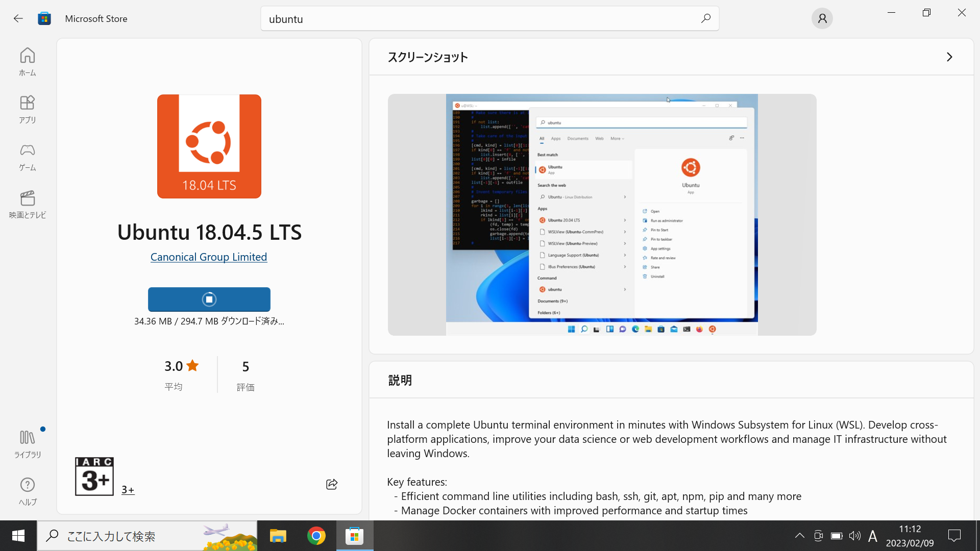Click the 3+ age rating link

point(127,489)
